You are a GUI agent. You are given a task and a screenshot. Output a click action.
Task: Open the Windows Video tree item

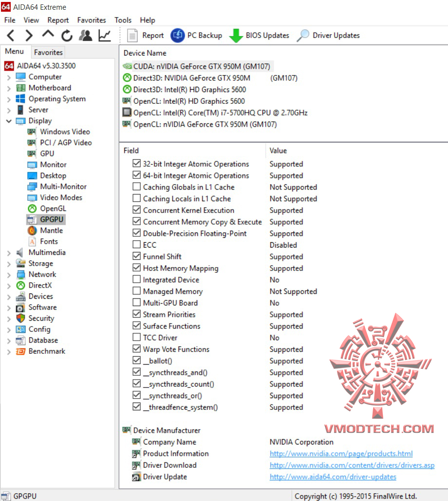[65, 132]
